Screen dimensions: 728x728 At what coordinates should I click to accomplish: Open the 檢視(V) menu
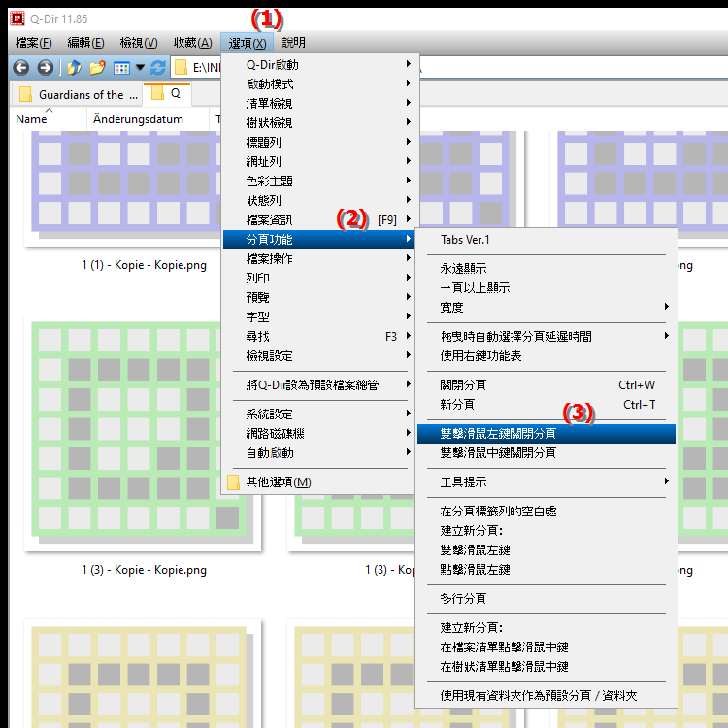click(138, 43)
